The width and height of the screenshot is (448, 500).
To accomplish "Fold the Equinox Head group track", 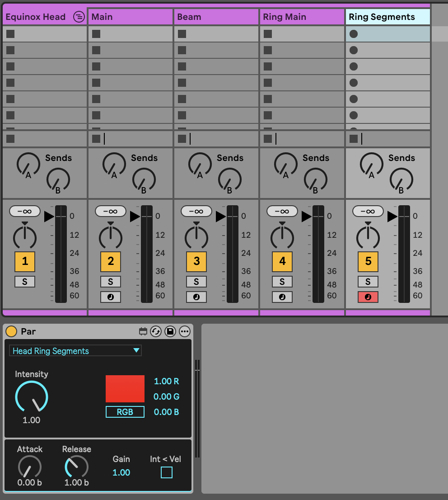I will [x=79, y=17].
